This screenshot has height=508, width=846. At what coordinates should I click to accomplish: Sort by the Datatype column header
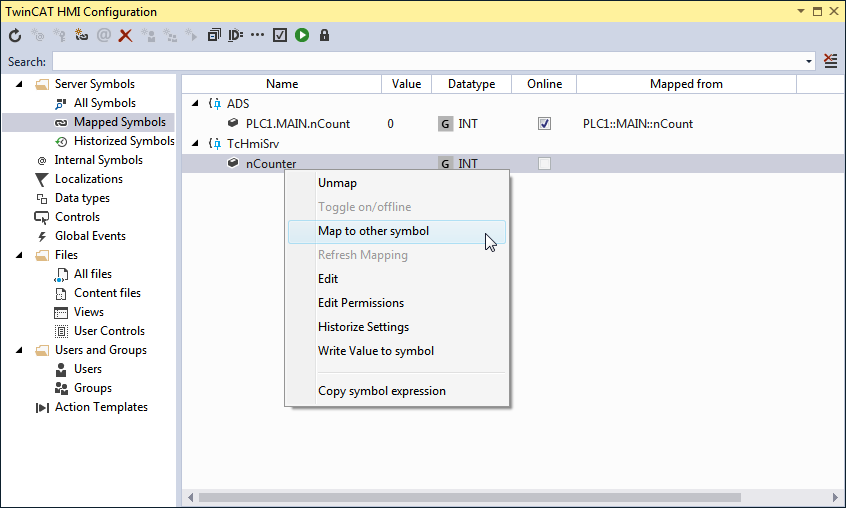[x=472, y=84]
